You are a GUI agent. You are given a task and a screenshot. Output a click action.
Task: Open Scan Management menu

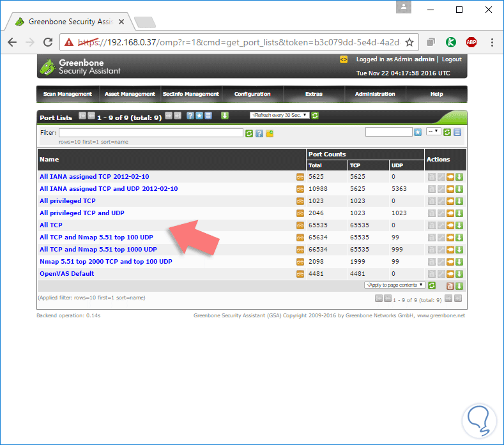(x=68, y=94)
